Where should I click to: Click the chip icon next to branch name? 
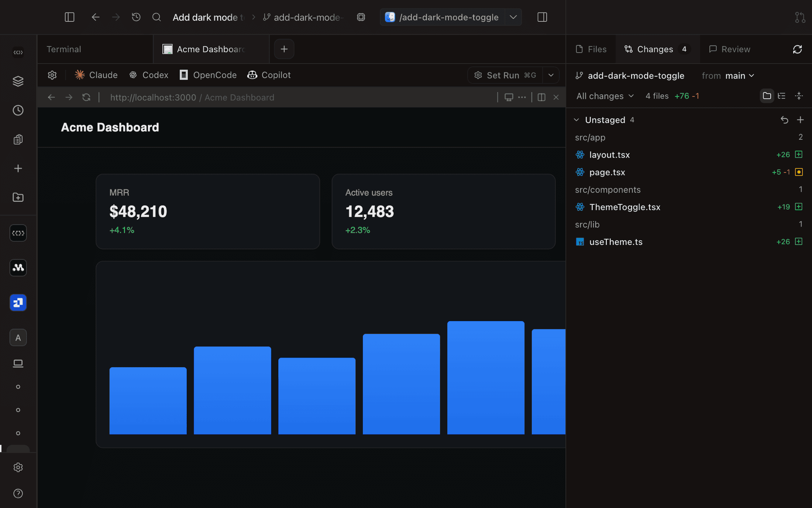(x=361, y=17)
